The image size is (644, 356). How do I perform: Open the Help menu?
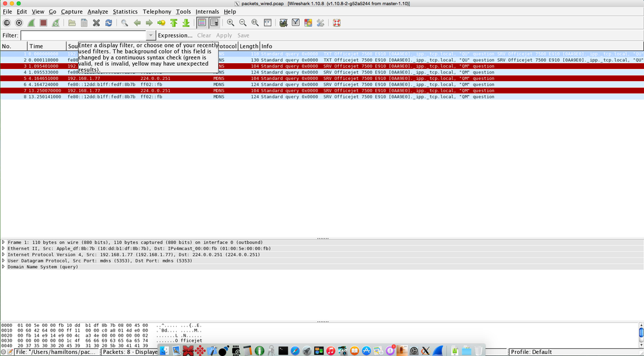(x=230, y=12)
